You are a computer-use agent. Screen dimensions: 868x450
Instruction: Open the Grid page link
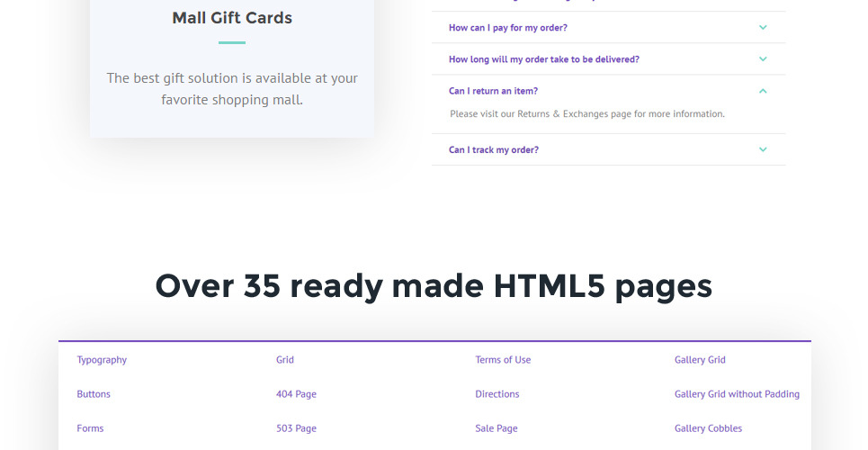pos(284,360)
